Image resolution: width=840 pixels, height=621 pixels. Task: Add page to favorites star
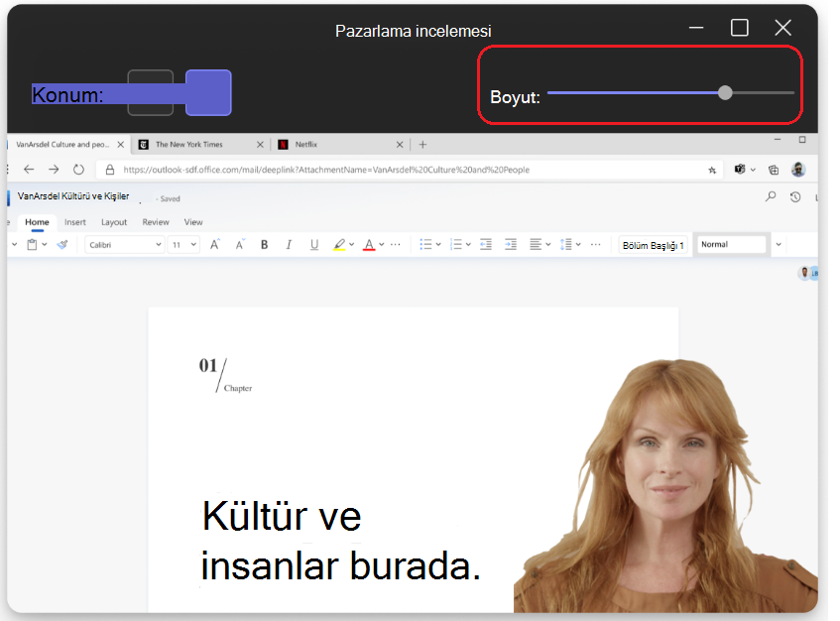tap(712, 170)
